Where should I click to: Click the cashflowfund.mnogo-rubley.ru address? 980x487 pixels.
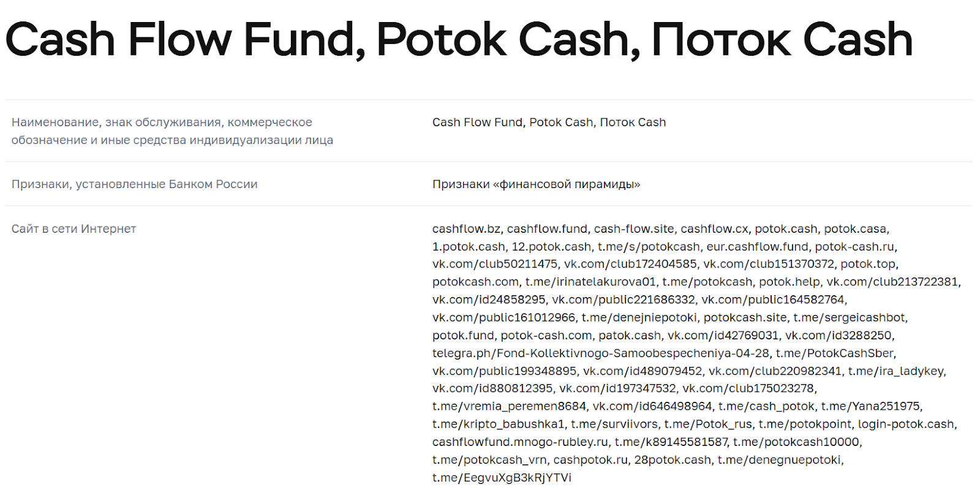tap(520, 442)
